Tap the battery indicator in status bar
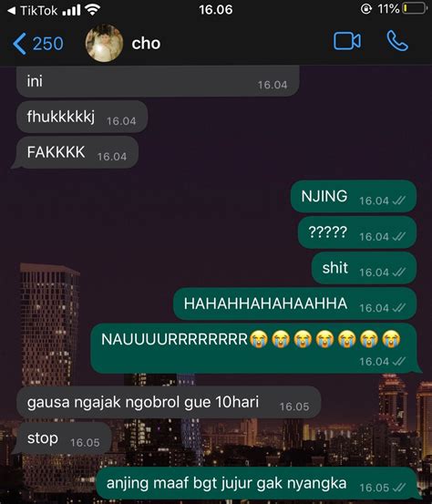This screenshot has height=504, width=432. pos(415,9)
